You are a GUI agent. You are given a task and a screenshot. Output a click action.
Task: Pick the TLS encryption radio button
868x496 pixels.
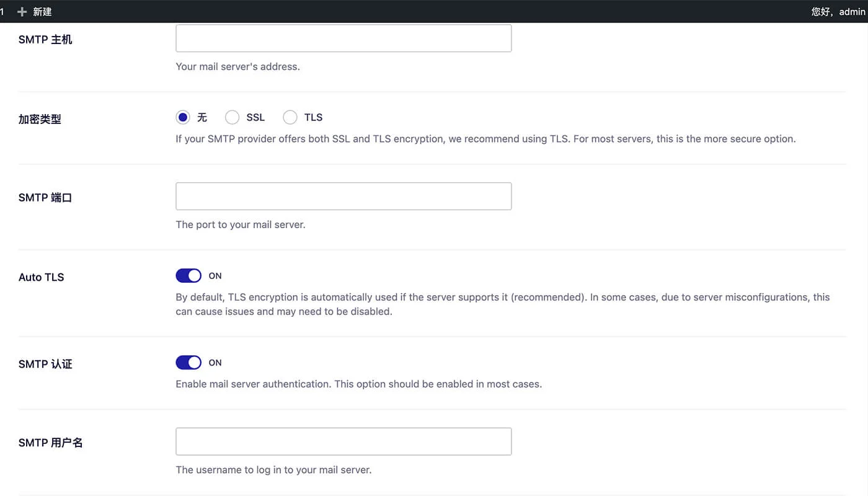(x=290, y=117)
